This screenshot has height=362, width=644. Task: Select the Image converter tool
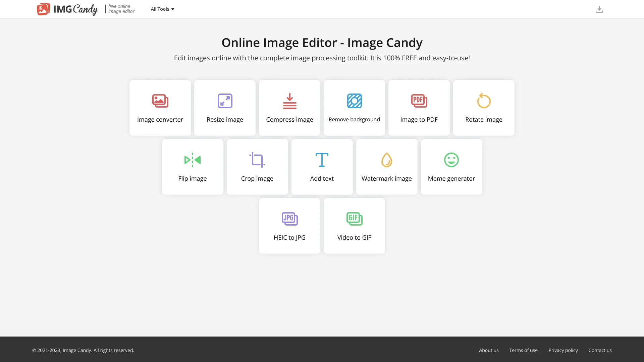[160, 108]
